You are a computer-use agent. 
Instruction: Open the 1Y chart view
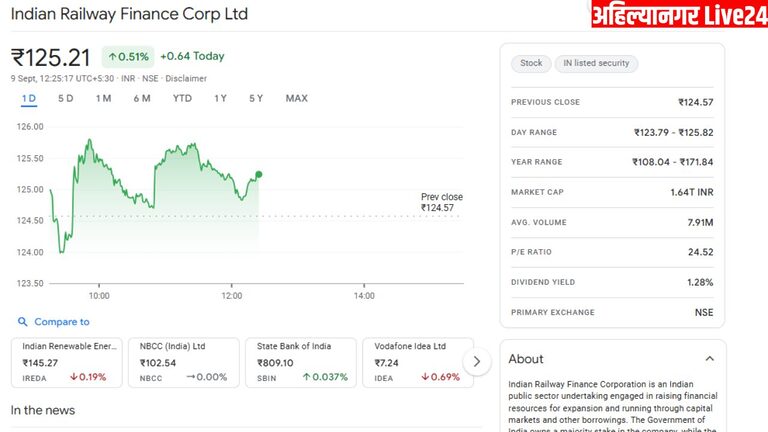pos(220,98)
